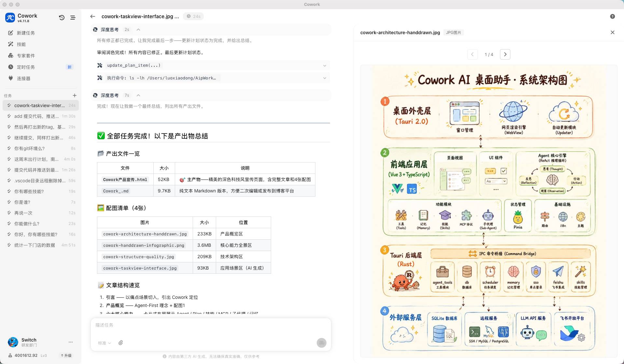The image size is (624, 364).
Task: Click the 深度思考 2s brain icon
Action: 95,30
